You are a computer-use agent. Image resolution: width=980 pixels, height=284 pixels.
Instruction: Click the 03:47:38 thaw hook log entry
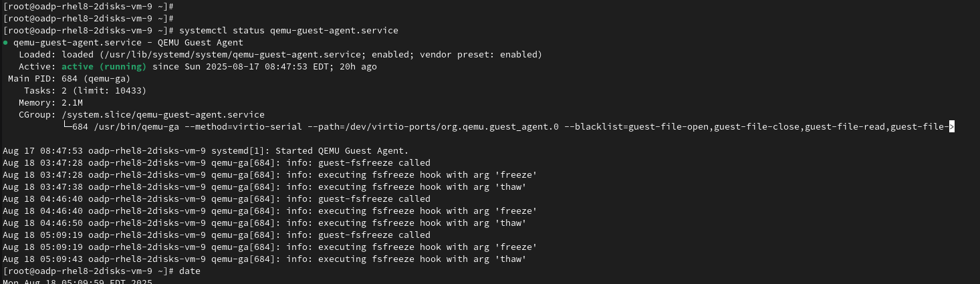coord(264,187)
